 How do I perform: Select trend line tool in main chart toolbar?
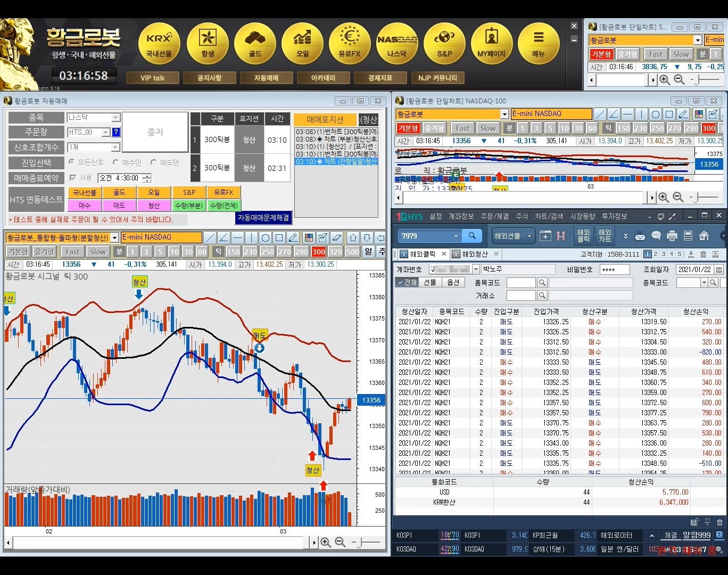(x=210, y=237)
